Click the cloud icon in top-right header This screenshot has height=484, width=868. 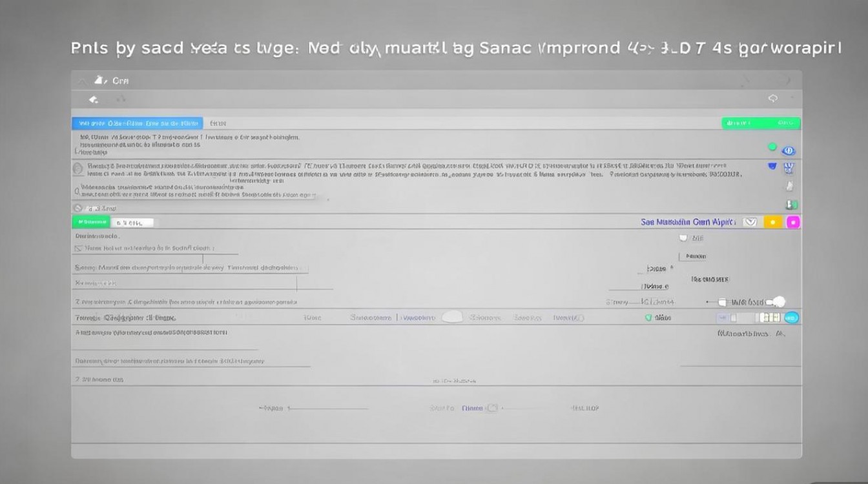(773, 99)
